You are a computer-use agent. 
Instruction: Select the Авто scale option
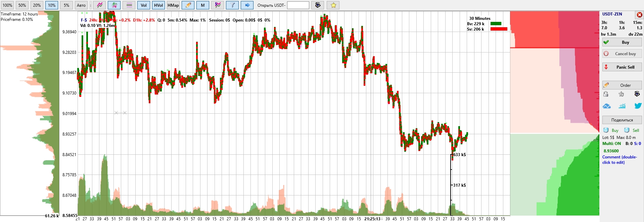click(x=81, y=5)
